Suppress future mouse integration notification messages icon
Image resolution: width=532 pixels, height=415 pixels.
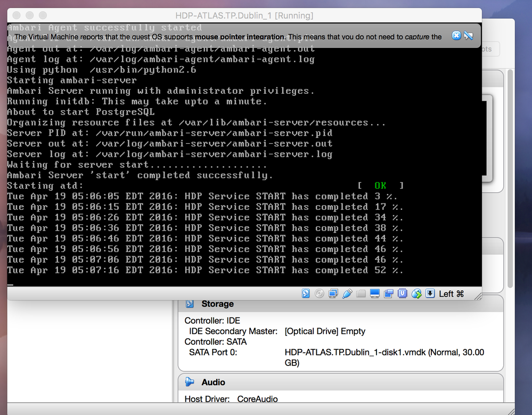coord(469,36)
